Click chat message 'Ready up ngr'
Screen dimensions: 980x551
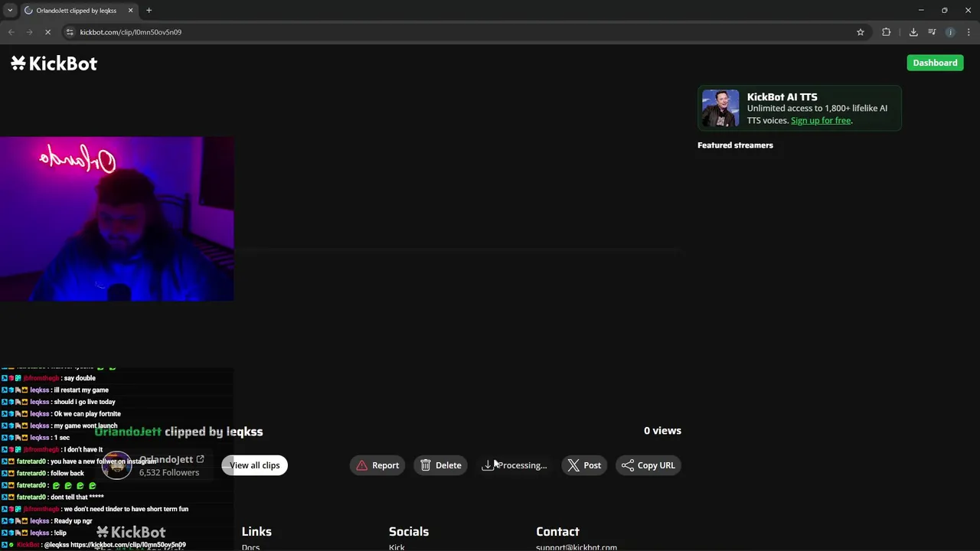[x=73, y=521]
